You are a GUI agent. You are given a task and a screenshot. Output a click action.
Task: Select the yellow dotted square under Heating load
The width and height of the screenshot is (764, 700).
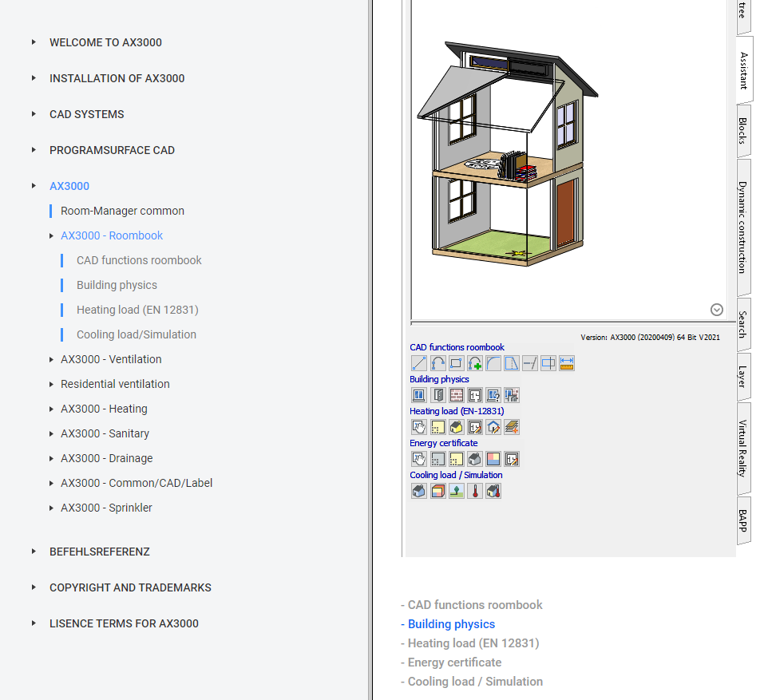click(x=437, y=427)
